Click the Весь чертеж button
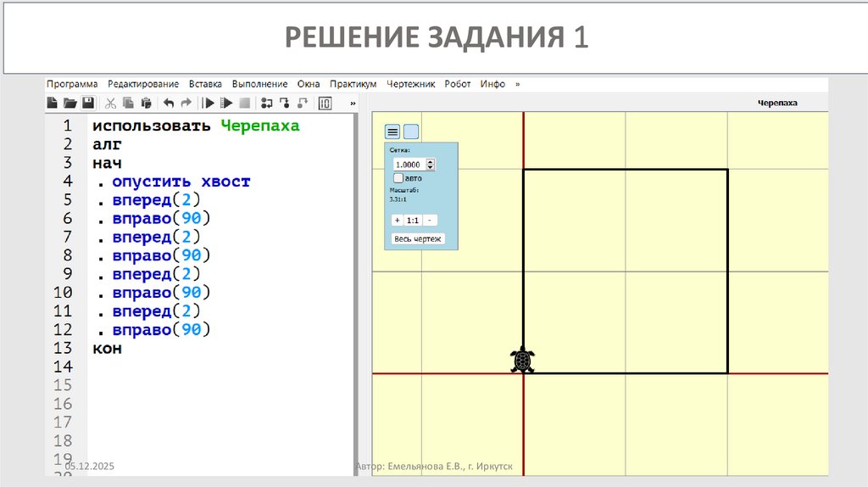 tap(418, 238)
